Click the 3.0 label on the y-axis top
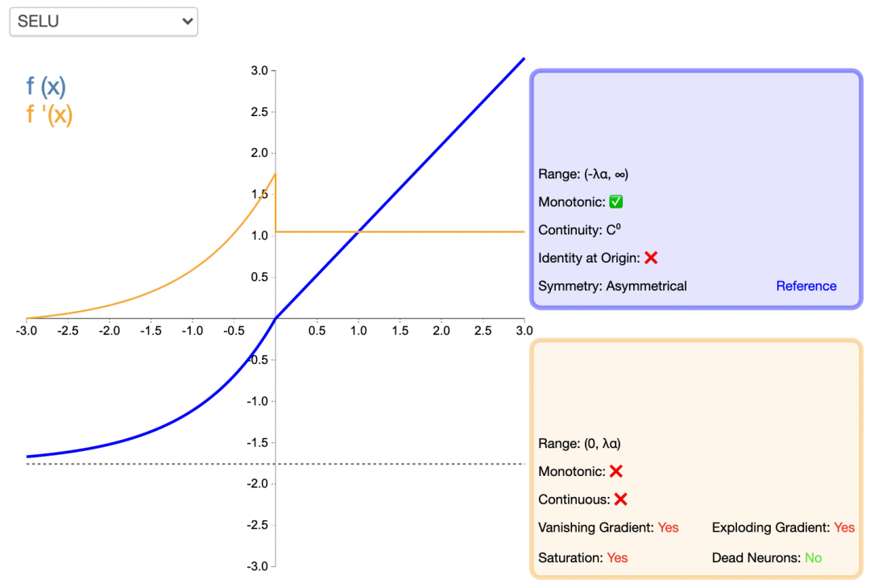870x588 pixels. tap(259, 71)
